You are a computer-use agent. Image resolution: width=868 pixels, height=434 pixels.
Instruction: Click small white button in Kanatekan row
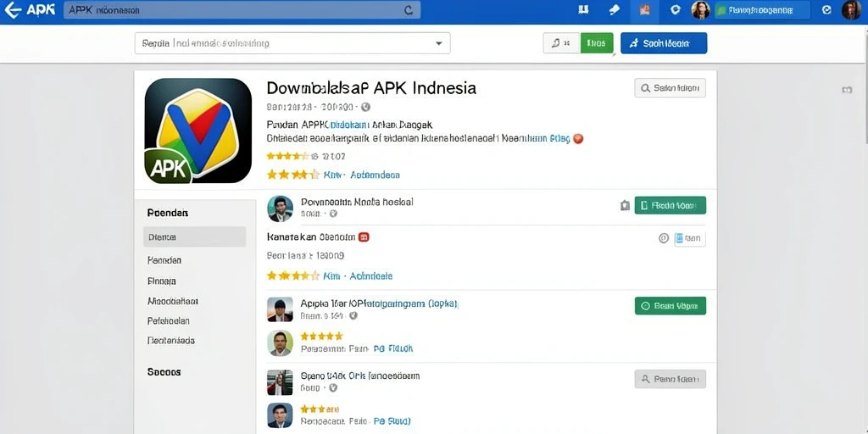tap(690, 238)
